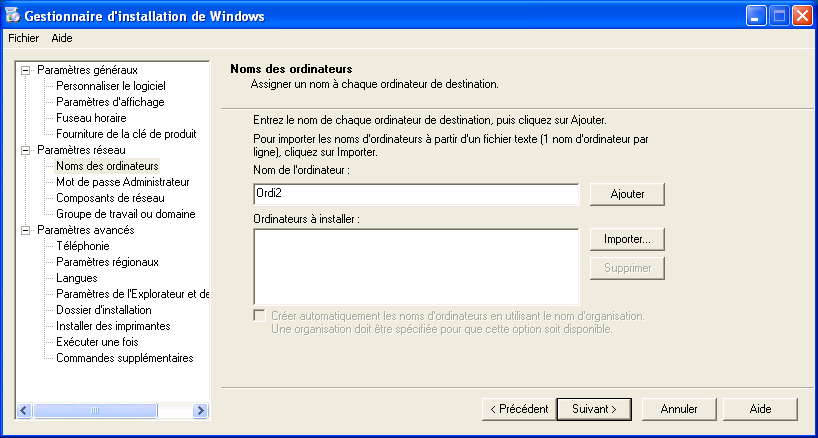Image resolution: width=818 pixels, height=438 pixels.
Task: Collapse the Paramètres réseau tree node
Action: click(x=25, y=150)
